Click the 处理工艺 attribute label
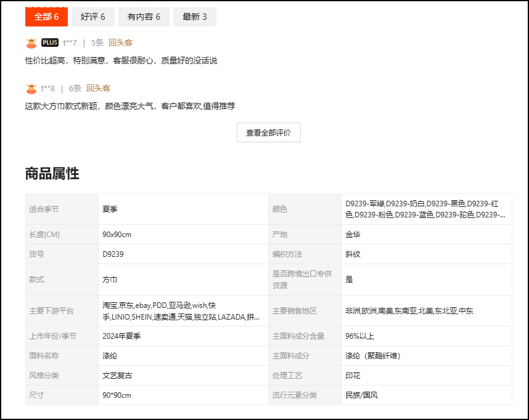 (287, 375)
